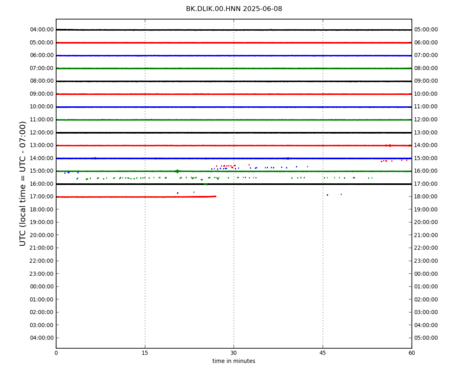Click the left 18:00:00 time label
The height and width of the screenshot is (387, 468).
41,209
